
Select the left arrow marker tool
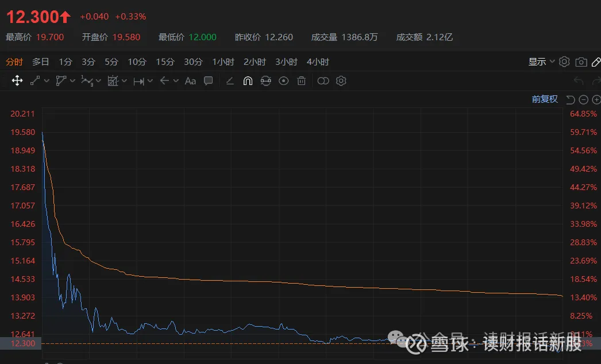(164, 81)
